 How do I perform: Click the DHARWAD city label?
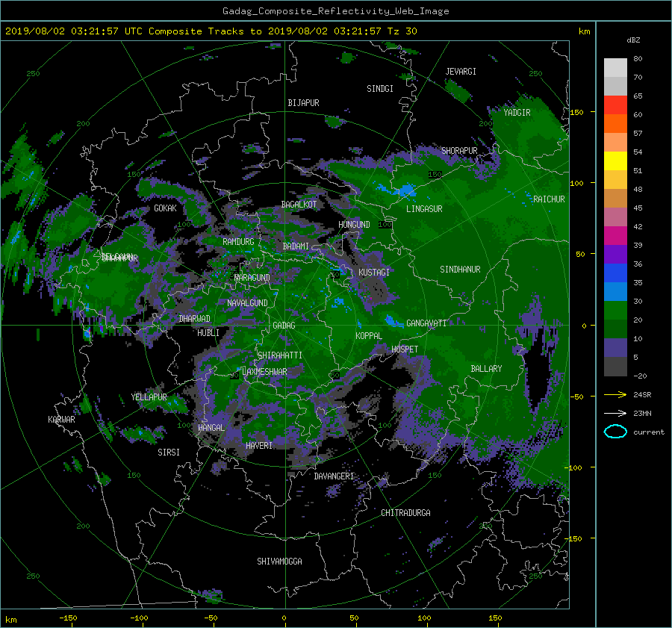[195, 319]
